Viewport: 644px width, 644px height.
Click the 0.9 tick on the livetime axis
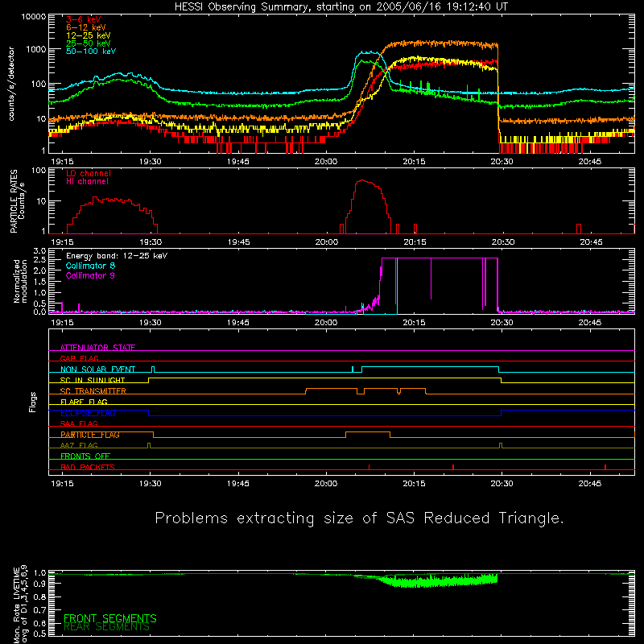(x=39, y=584)
